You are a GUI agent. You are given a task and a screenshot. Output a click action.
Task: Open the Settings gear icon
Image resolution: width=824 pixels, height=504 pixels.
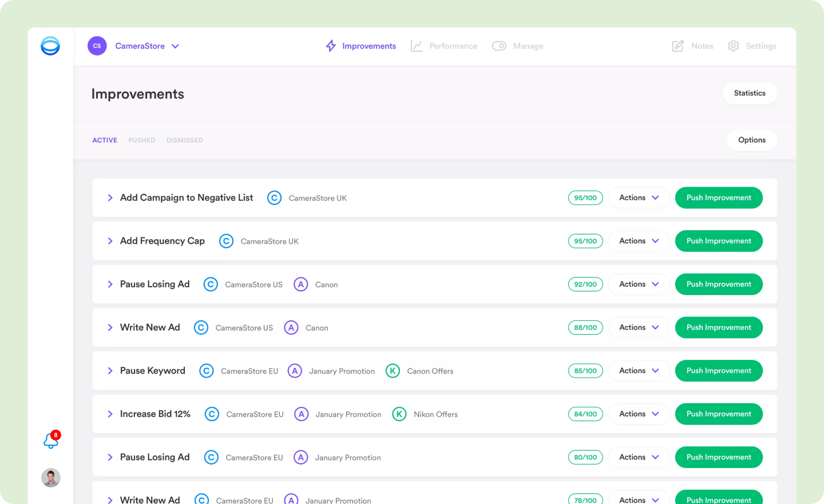tap(733, 46)
